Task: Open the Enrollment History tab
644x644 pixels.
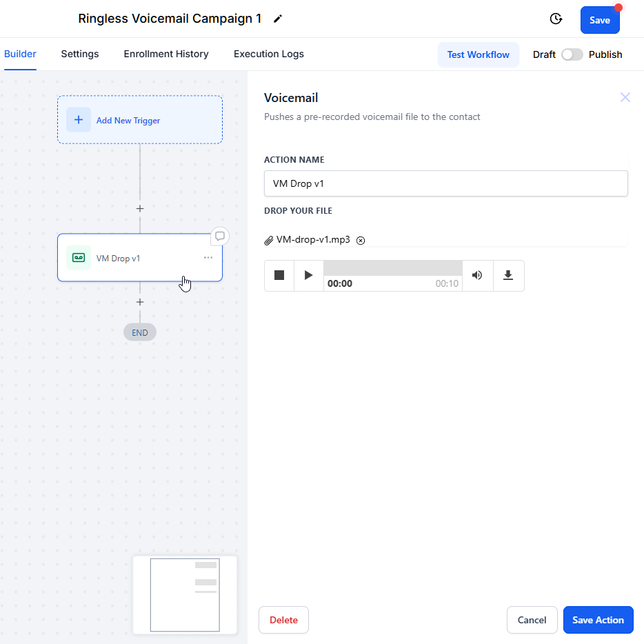Action: pyautogui.click(x=166, y=54)
